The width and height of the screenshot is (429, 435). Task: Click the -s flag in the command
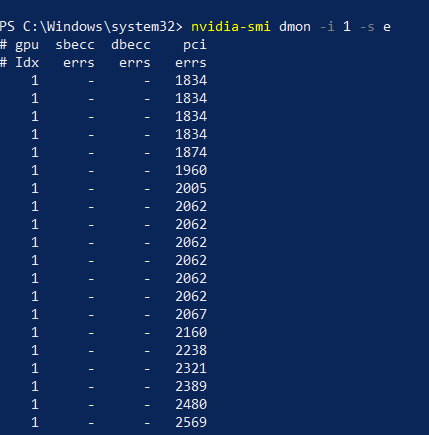pyautogui.click(x=367, y=27)
